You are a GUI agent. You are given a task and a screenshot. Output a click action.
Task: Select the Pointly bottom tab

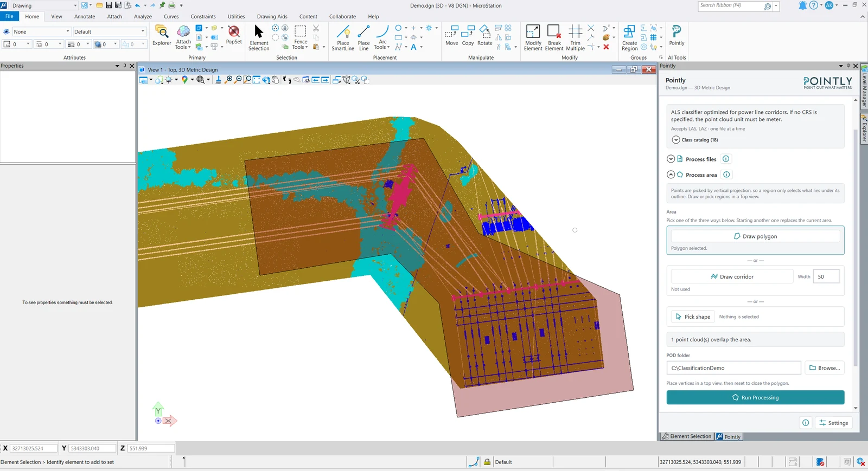pyautogui.click(x=728, y=436)
